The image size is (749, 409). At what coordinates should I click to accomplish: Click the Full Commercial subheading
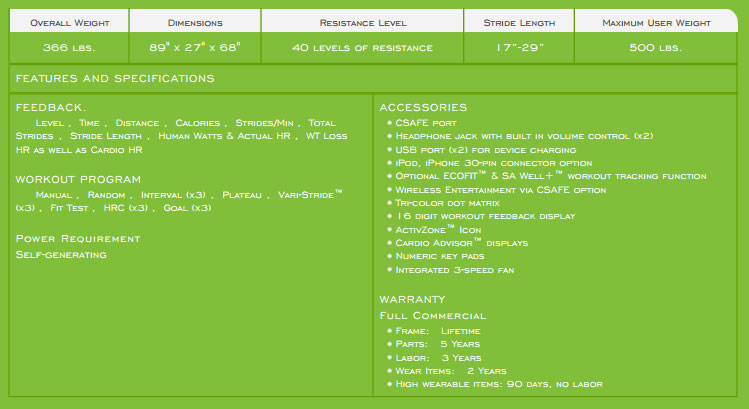(432, 316)
